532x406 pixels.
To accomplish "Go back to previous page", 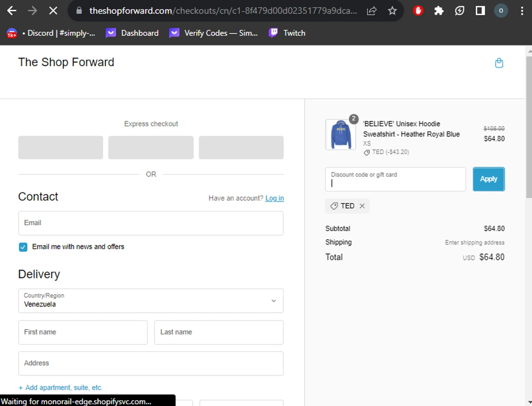I will pyautogui.click(x=12, y=11).
